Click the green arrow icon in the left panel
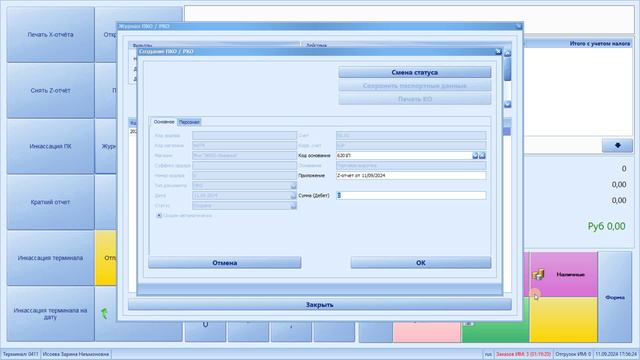Viewport: 640px width, 360px height. click(x=104, y=313)
